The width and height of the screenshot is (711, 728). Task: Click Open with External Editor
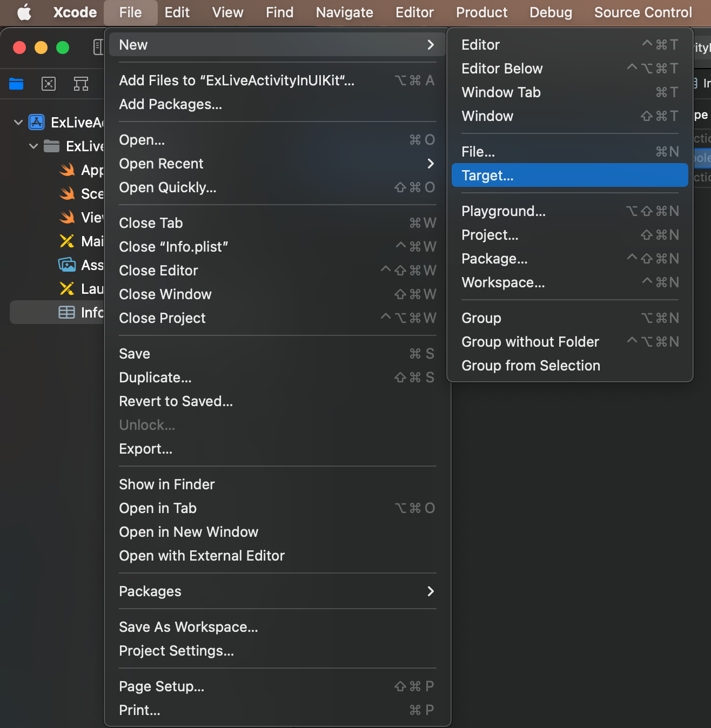[x=277, y=556]
